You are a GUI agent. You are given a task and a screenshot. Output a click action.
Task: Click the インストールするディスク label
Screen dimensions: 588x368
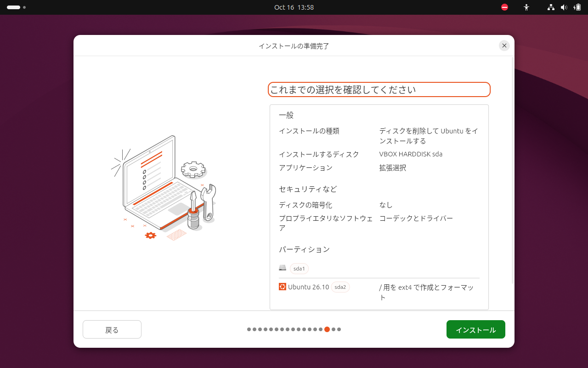(x=319, y=154)
